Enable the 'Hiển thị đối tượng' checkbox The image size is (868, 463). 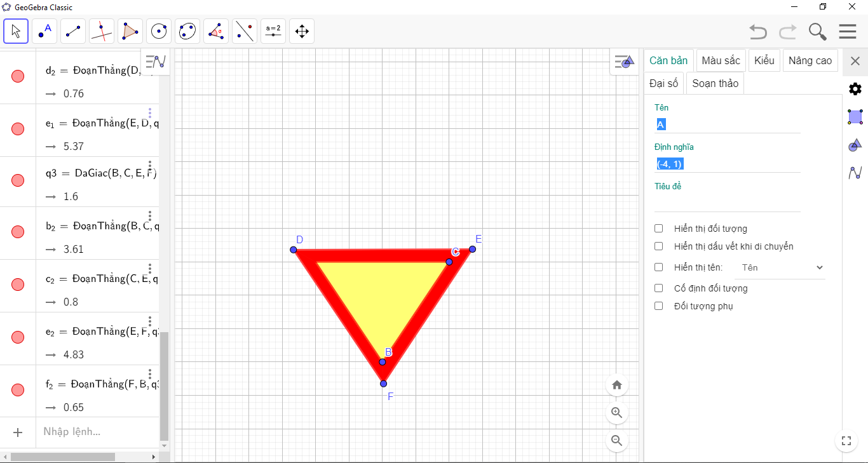[x=659, y=229]
